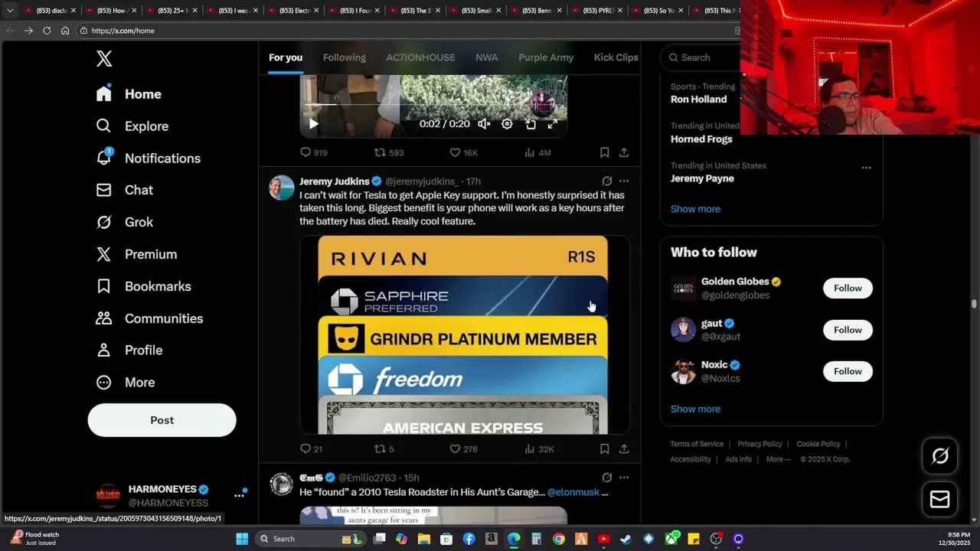
Task: Unmute the video using the speaker icon
Action: coord(484,124)
